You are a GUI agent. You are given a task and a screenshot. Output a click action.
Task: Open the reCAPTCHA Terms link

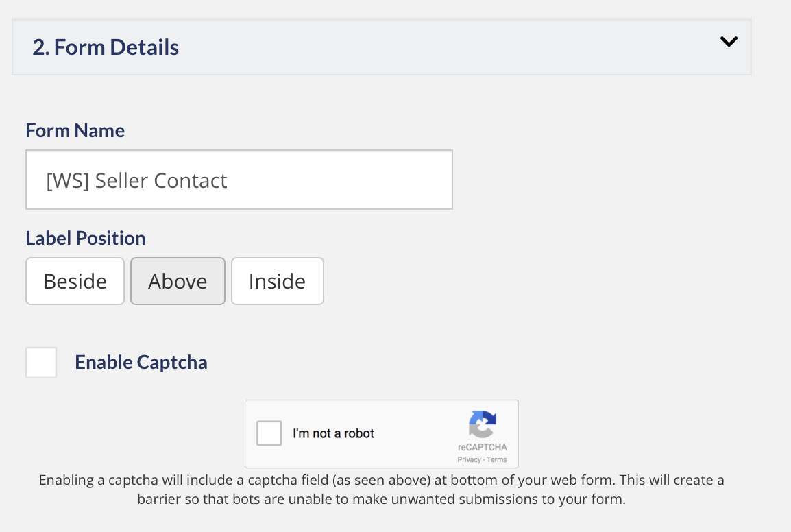coord(498,458)
